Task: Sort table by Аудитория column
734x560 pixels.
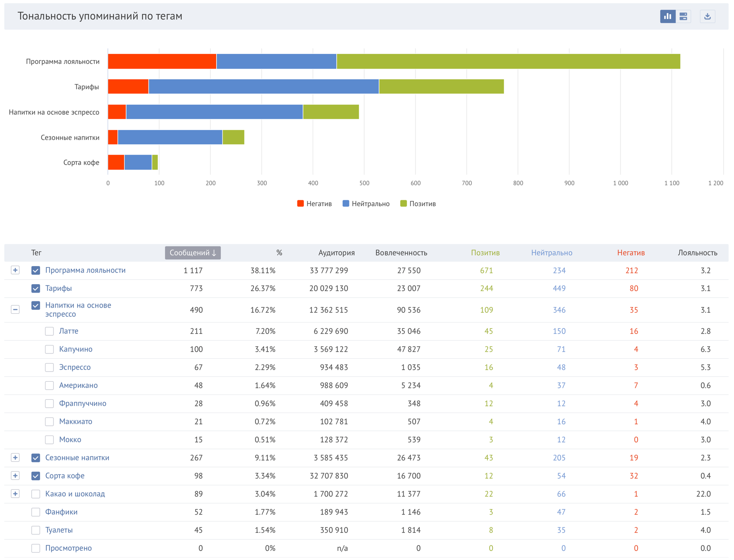Action: point(336,253)
